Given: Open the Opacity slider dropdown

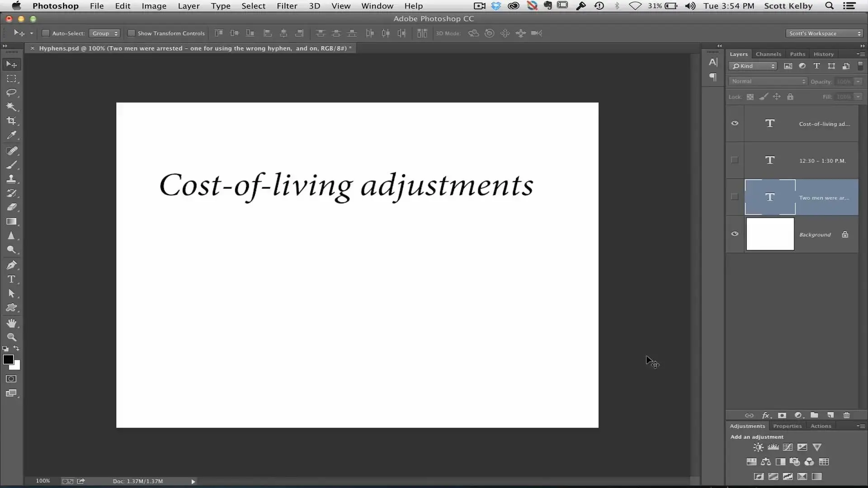Looking at the screenshot, I should tap(858, 81).
